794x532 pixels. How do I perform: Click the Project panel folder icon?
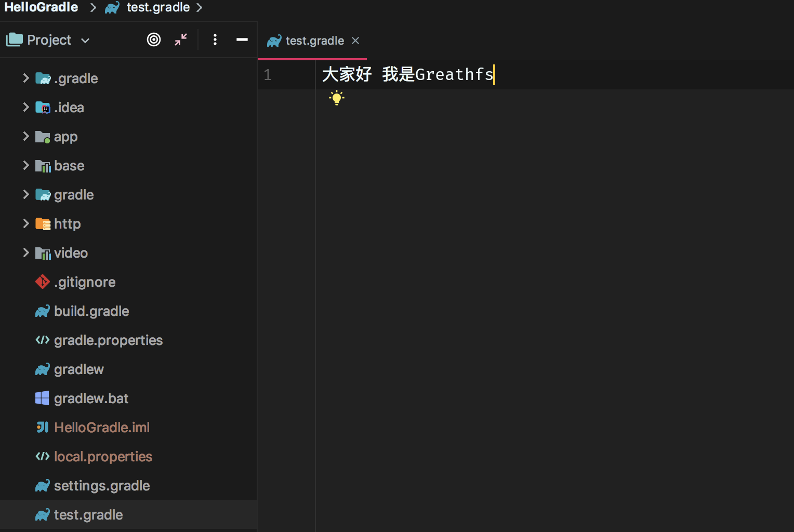click(15, 39)
